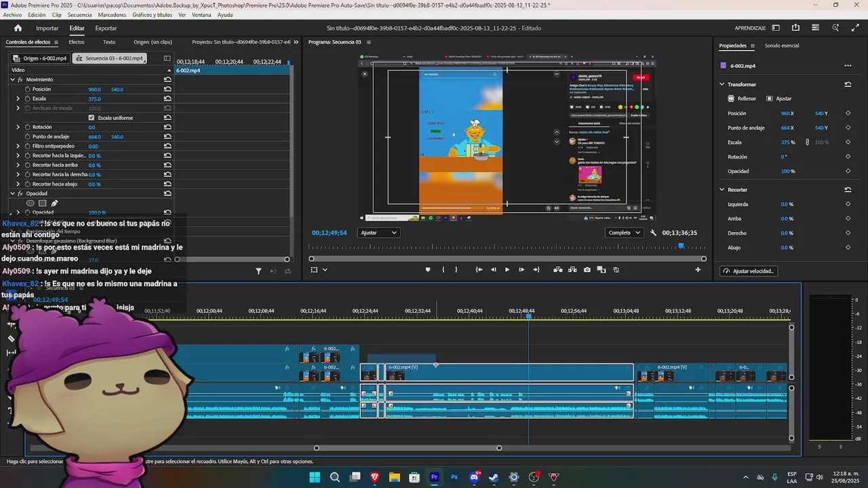Viewport: 868px width, 488px height.
Task: Switch to Exportar workspace tab
Action: click(106, 28)
